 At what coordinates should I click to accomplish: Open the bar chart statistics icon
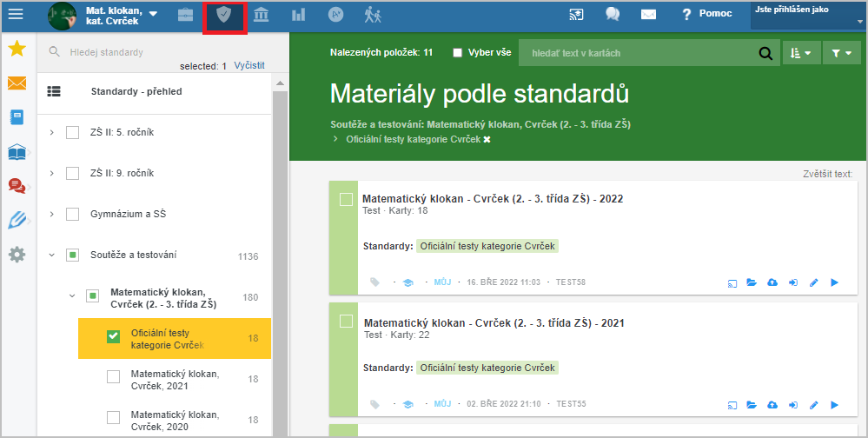(298, 15)
